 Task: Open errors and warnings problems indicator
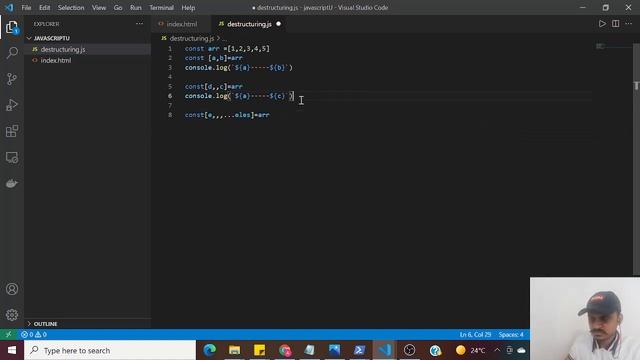[x=34, y=334]
